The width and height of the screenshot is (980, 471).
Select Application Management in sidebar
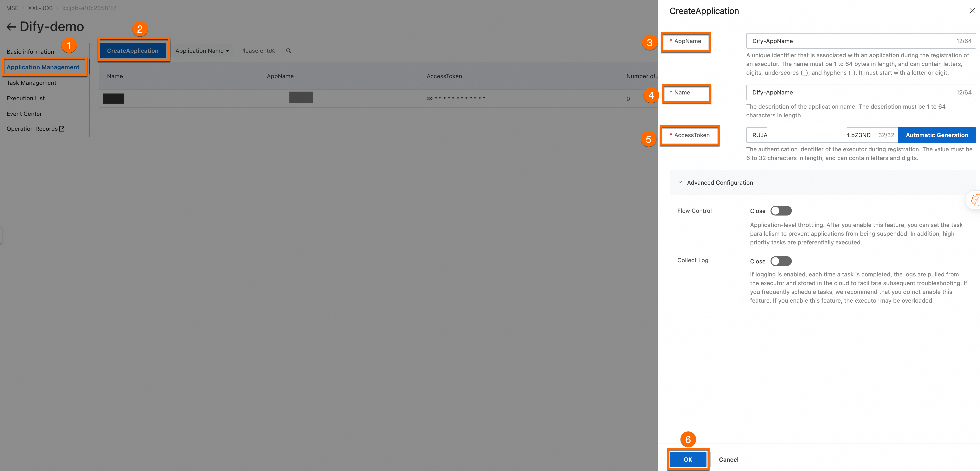pos(43,67)
